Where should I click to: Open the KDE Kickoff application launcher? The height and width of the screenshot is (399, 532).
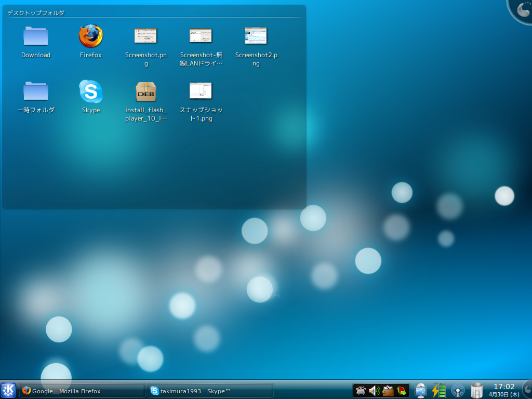[8, 390]
